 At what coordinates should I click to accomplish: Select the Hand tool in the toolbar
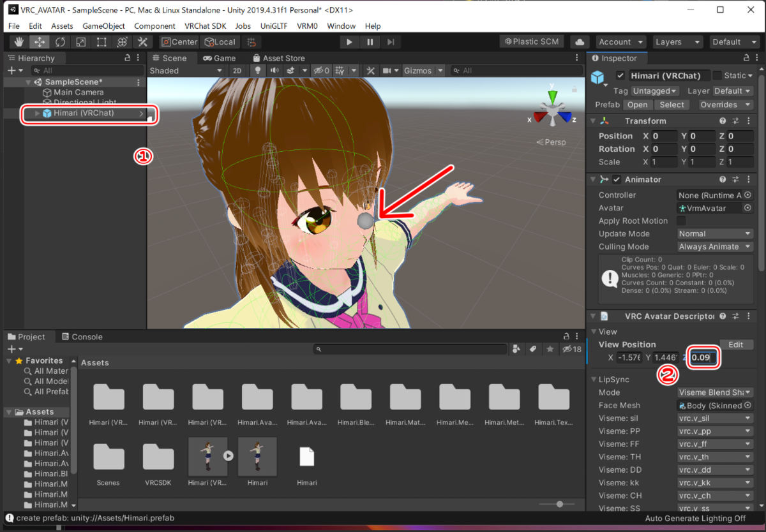(19, 42)
